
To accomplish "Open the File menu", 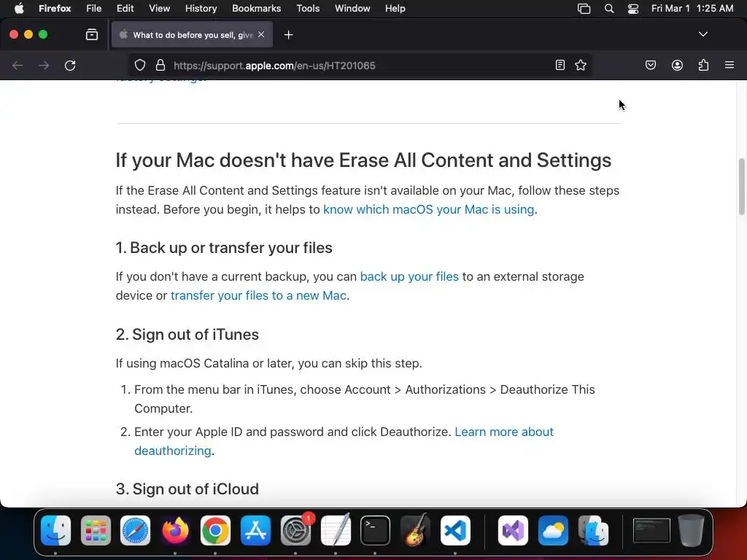I will tap(94, 9).
